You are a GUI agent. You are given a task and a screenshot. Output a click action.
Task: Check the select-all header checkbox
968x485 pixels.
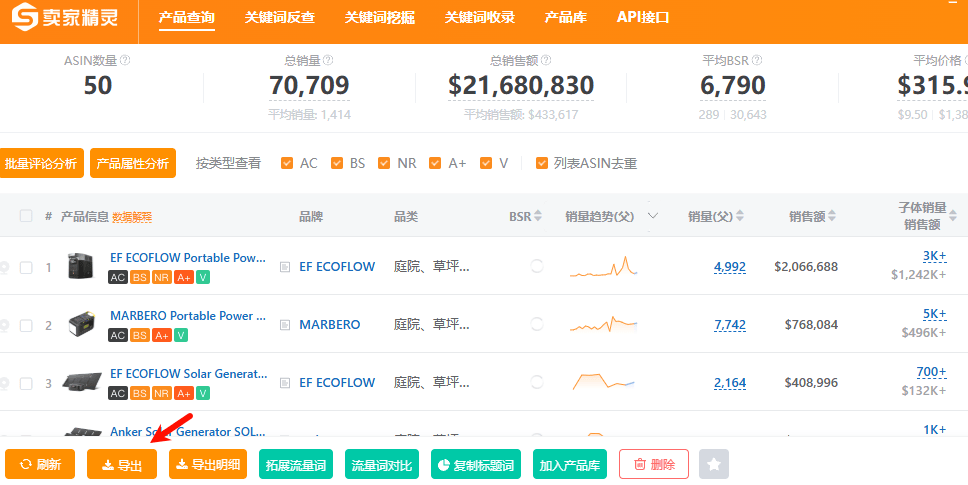(26, 216)
